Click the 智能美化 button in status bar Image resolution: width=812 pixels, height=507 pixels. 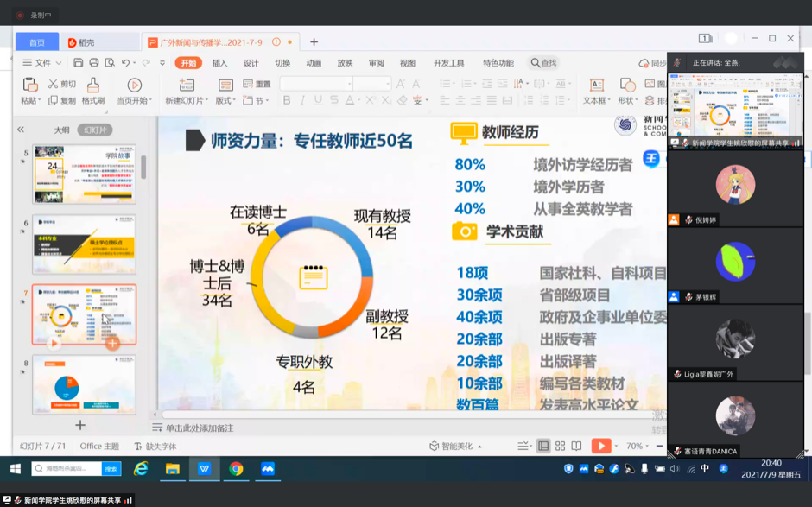455,446
